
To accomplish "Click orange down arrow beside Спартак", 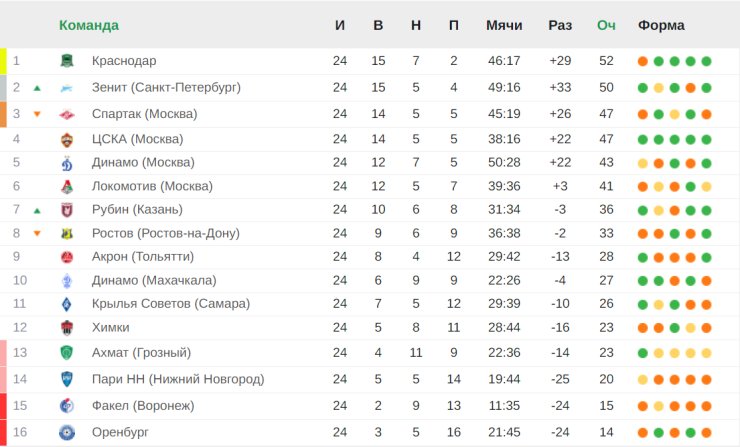I will click(37, 114).
